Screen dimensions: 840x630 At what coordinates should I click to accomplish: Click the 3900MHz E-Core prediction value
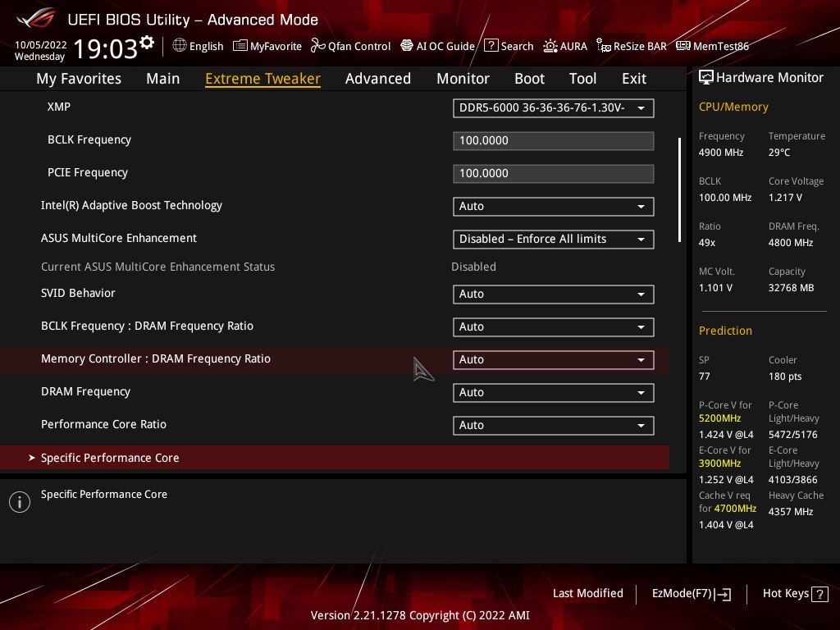tap(720, 463)
